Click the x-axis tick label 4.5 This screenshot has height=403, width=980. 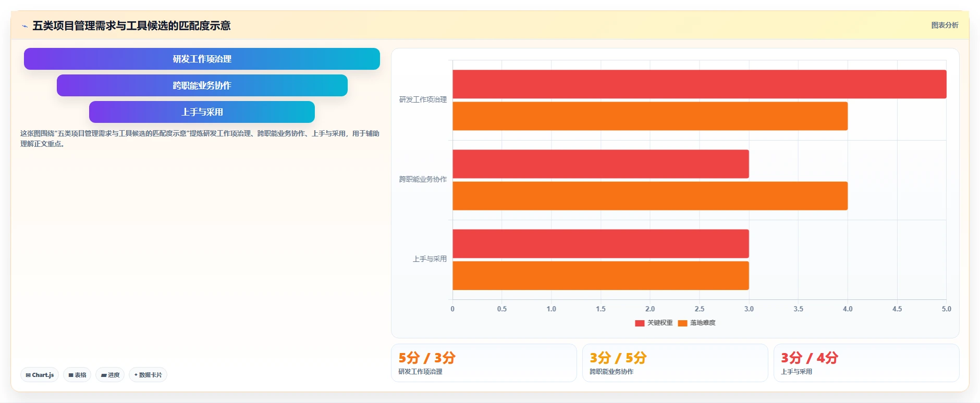click(x=897, y=309)
